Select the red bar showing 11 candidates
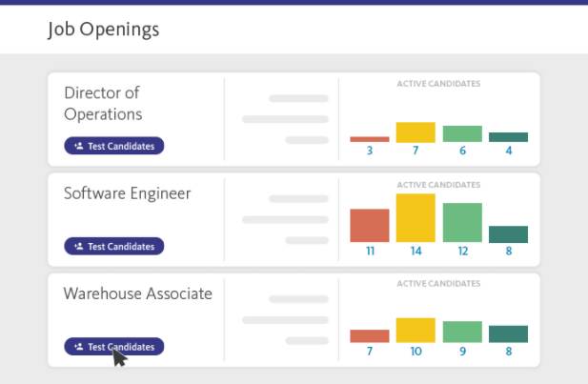The image size is (588, 384). (x=370, y=226)
